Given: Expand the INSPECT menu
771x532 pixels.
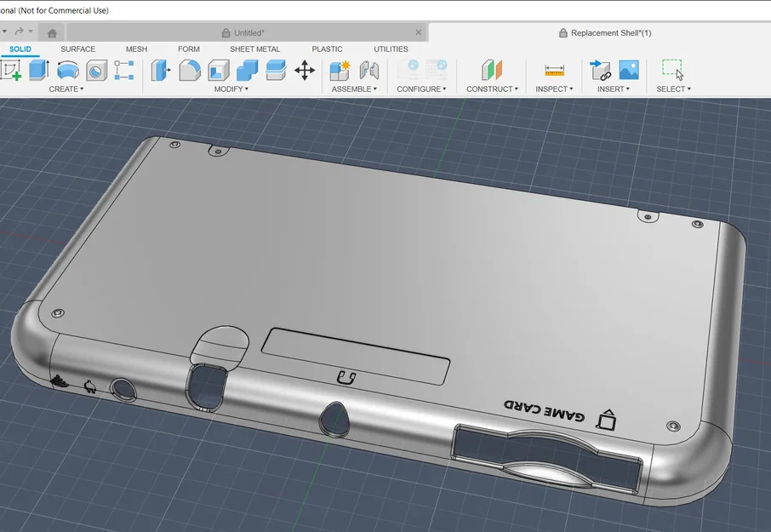Looking at the screenshot, I should click(x=554, y=89).
